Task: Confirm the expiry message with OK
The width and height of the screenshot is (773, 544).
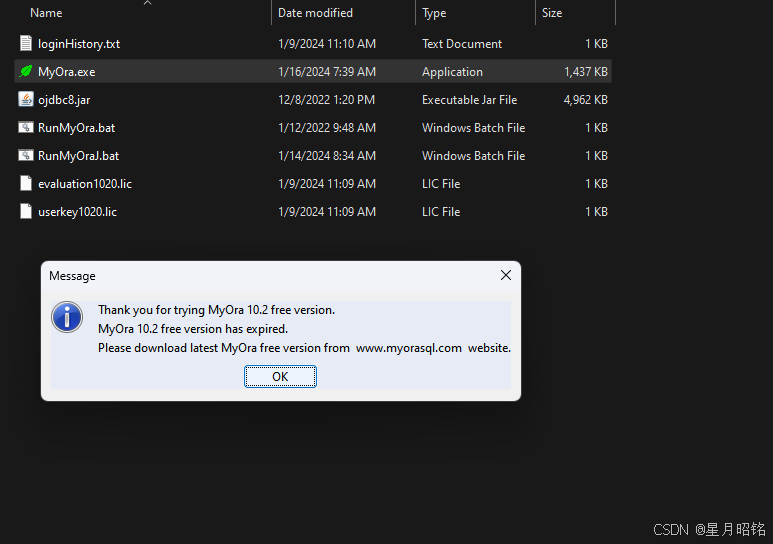Action: coord(280,377)
